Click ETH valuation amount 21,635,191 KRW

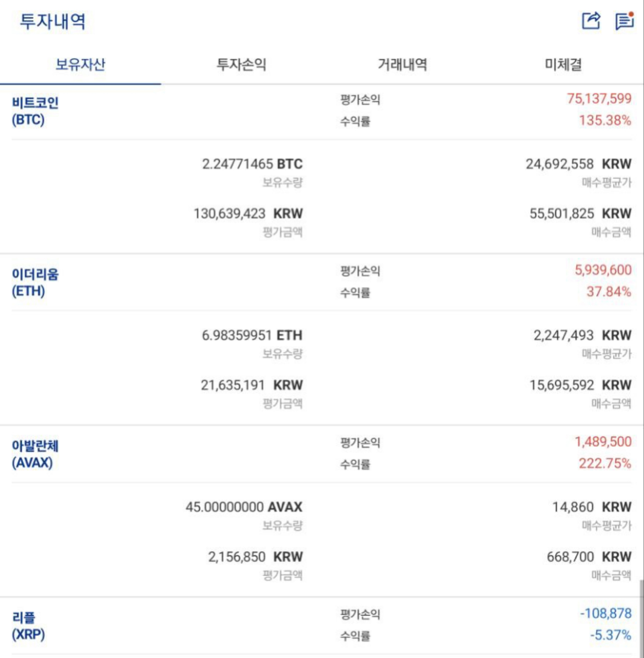click(252, 385)
